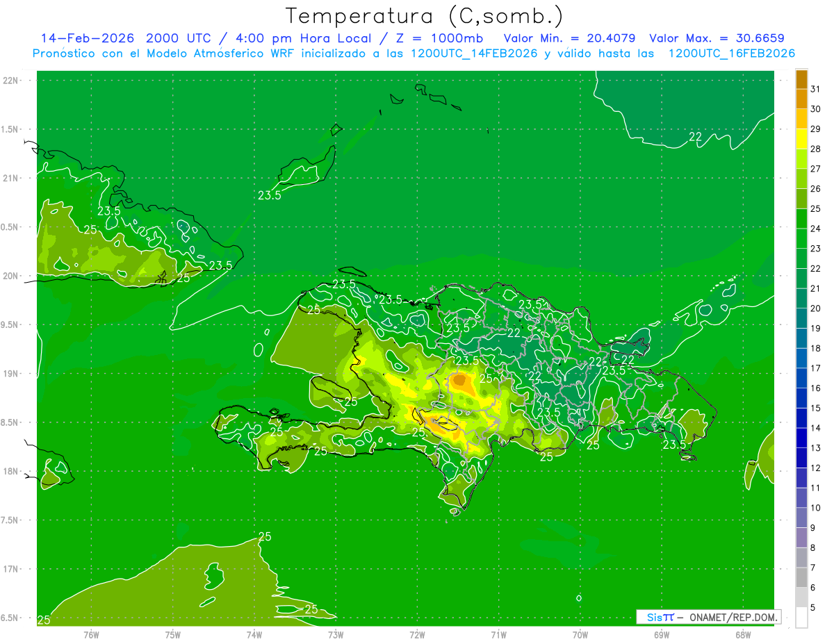Click the '76W' longitude axis label
This screenshot has height=644, width=834.
(91, 635)
